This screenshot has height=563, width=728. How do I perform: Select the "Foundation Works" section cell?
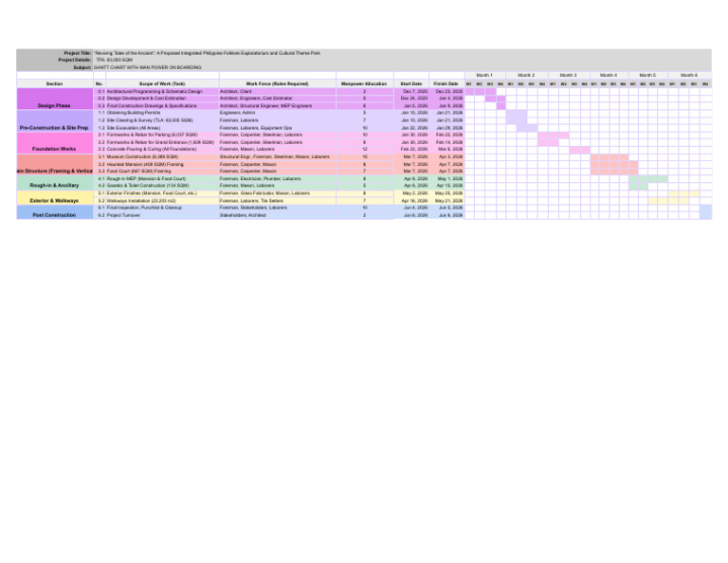coord(55,142)
